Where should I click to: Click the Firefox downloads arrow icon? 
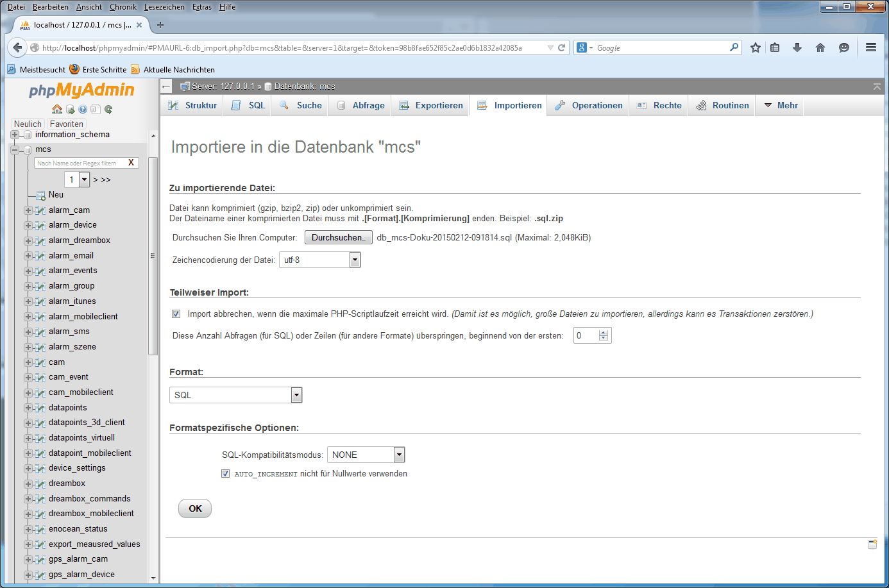797,47
